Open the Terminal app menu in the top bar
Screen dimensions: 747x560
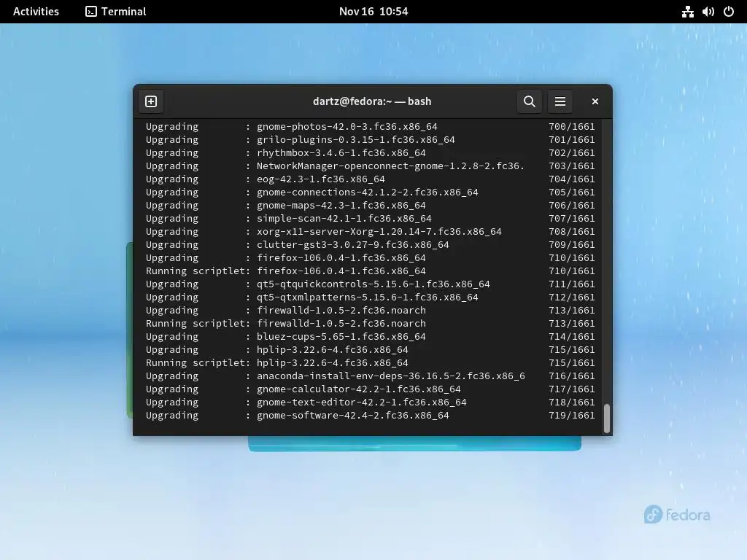[116, 12]
